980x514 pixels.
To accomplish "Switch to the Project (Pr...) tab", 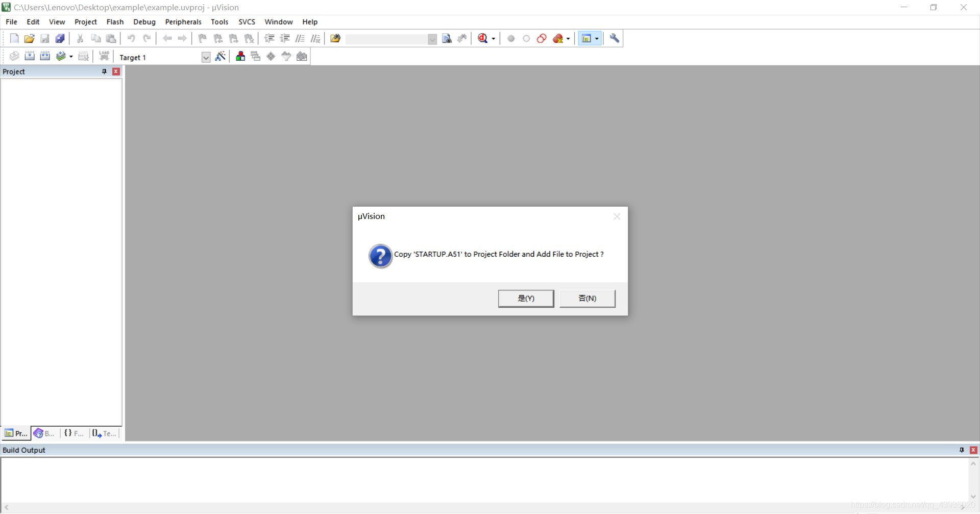I will pos(16,433).
